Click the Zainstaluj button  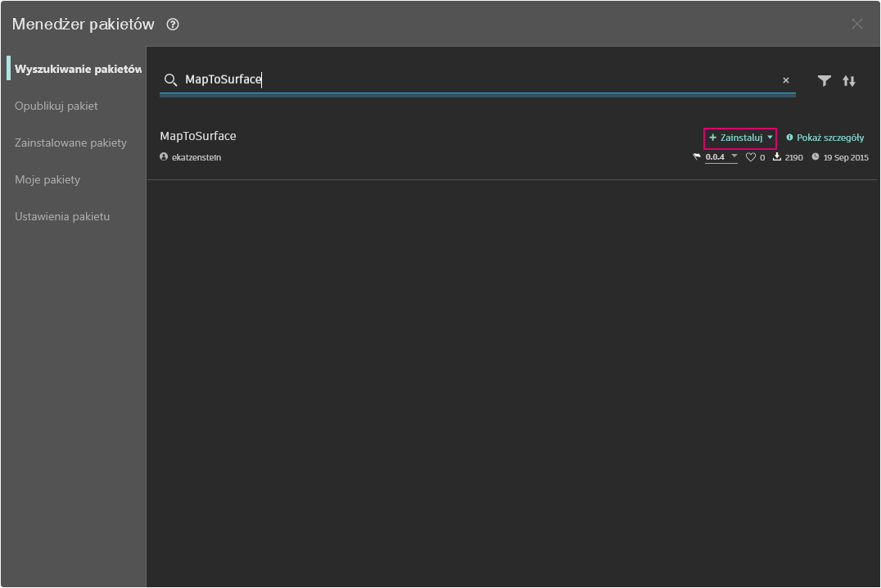[735, 138]
